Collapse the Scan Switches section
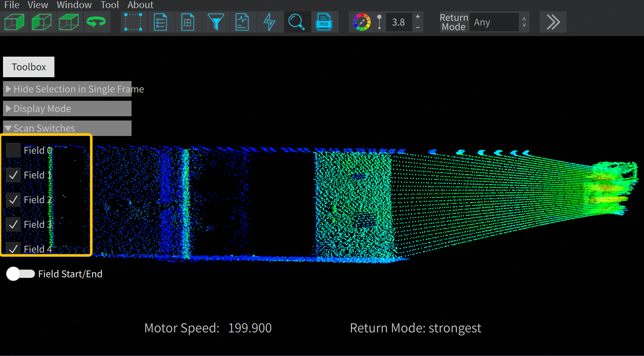This screenshot has width=644, height=356. pos(67,128)
